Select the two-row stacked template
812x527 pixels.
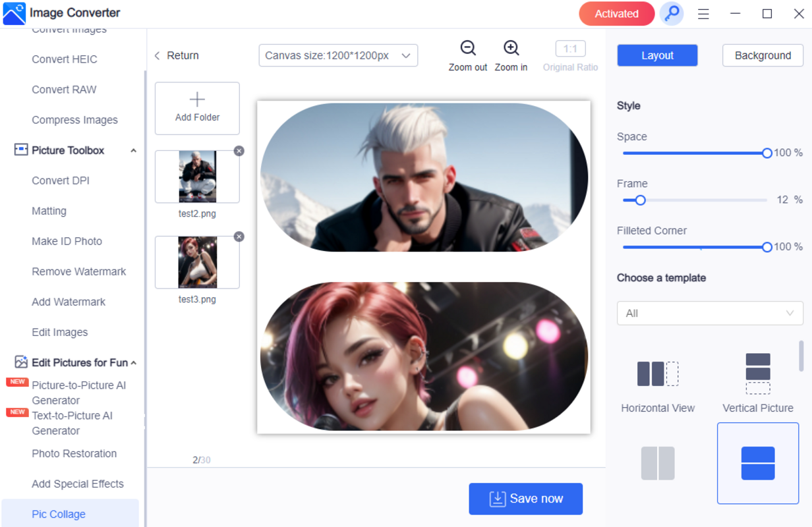coord(758,463)
